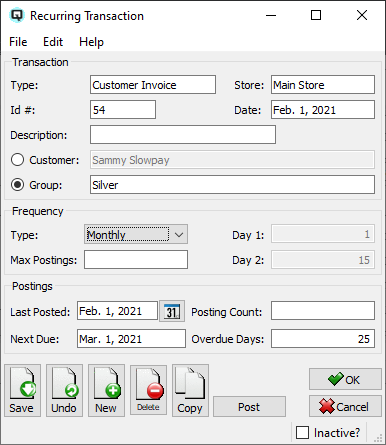Click the Id # field
This screenshot has height=445, width=386.
[x=123, y=110]
